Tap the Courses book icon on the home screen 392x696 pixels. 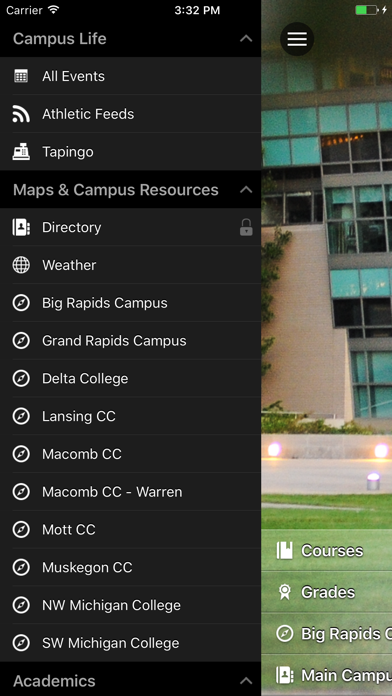[x=285, y=550]
